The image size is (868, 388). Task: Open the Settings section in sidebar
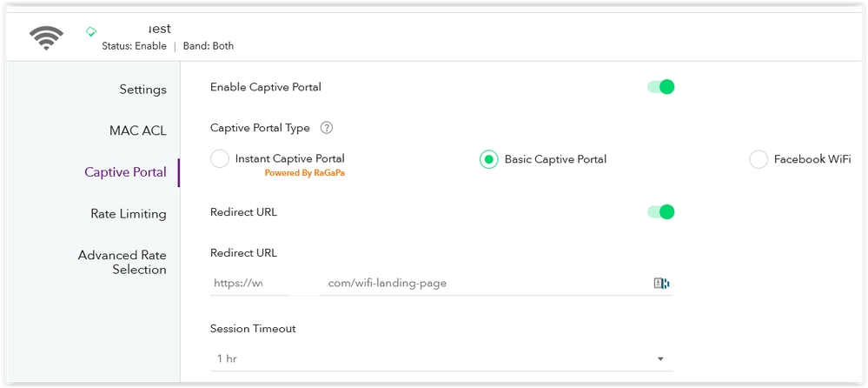click(142, 90)
